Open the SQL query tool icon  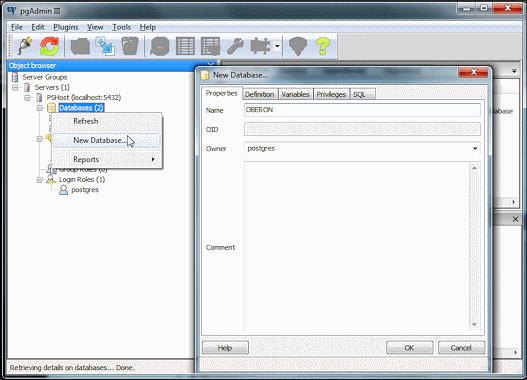click(x=159, y=46)
